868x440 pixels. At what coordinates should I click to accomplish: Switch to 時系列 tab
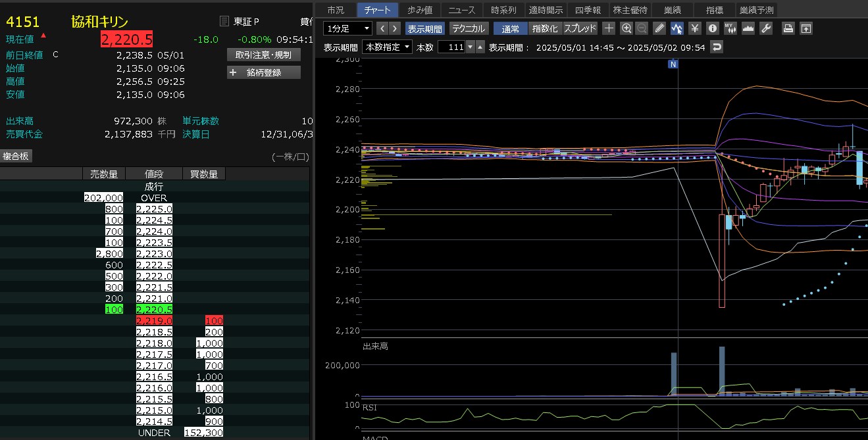click(504, 10)
